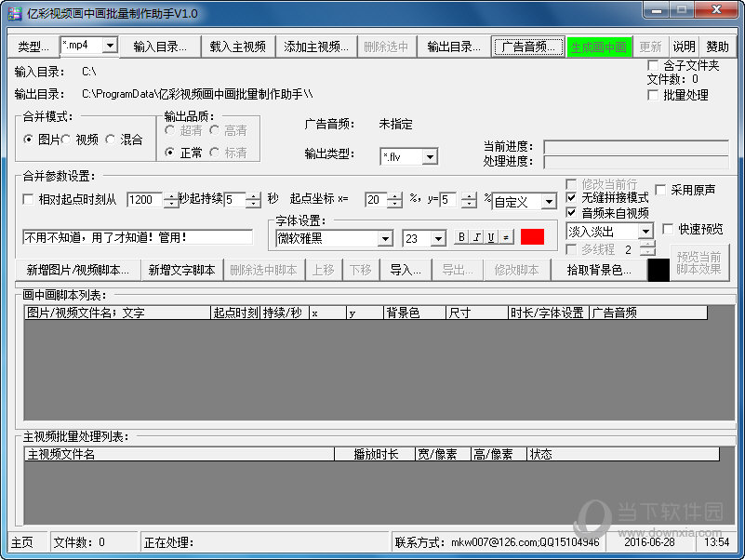Open the 说明 help item
Image resolution: width=745 pixels, height=560 pixels.
pos(684,47)
